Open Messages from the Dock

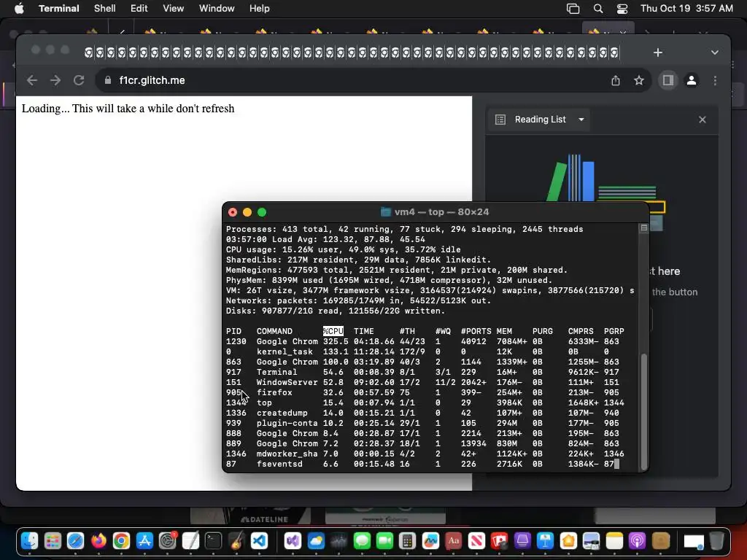coord(362,542)
